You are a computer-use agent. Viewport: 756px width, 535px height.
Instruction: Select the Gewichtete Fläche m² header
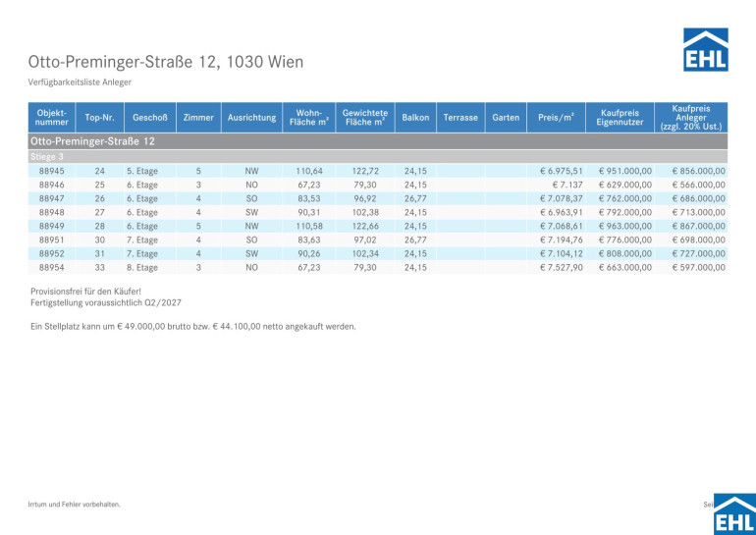point(364,117)
